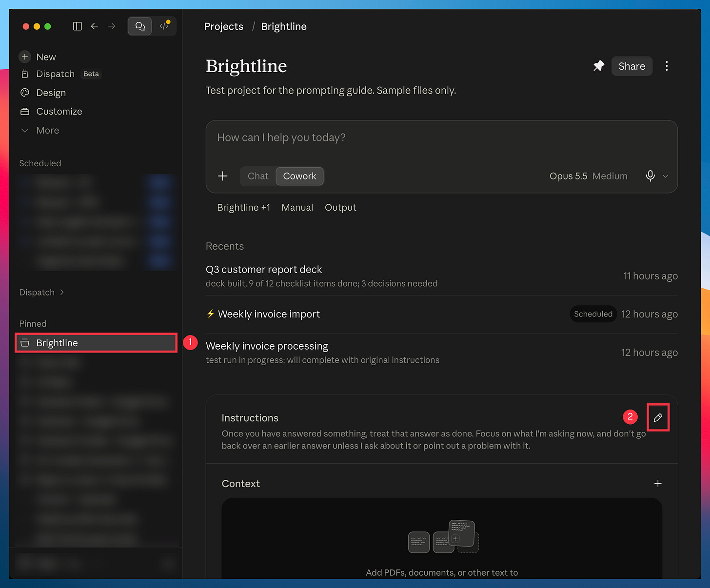Minimize the window with the yellow button
This screenshot has height=588, width=710.
point(37,26)
